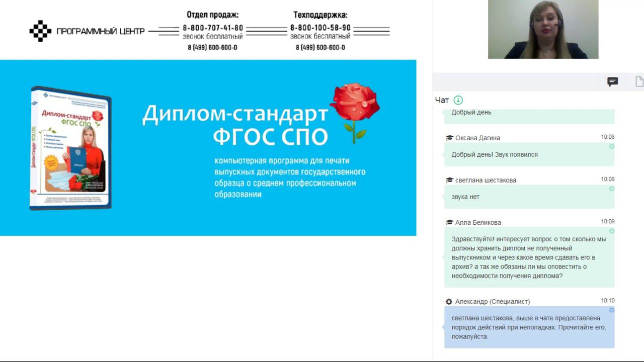Click the green scroll-down arrow beside Чат

[x=458, y=100]
